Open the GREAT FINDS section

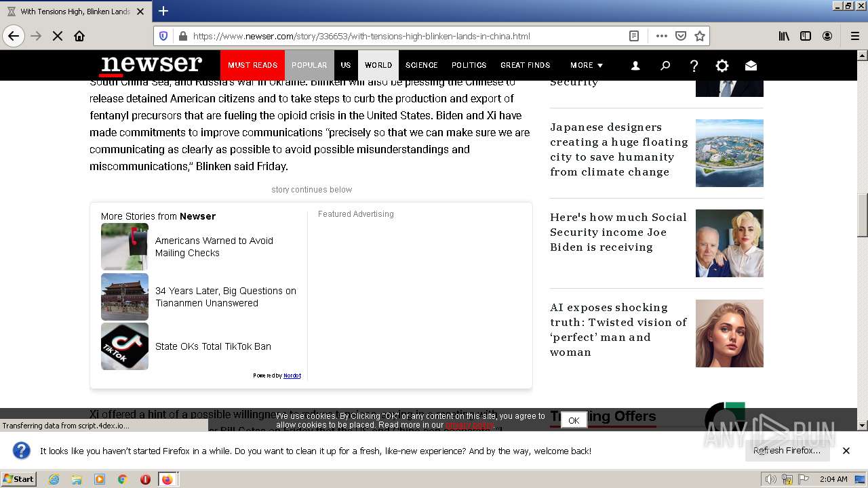526,65
